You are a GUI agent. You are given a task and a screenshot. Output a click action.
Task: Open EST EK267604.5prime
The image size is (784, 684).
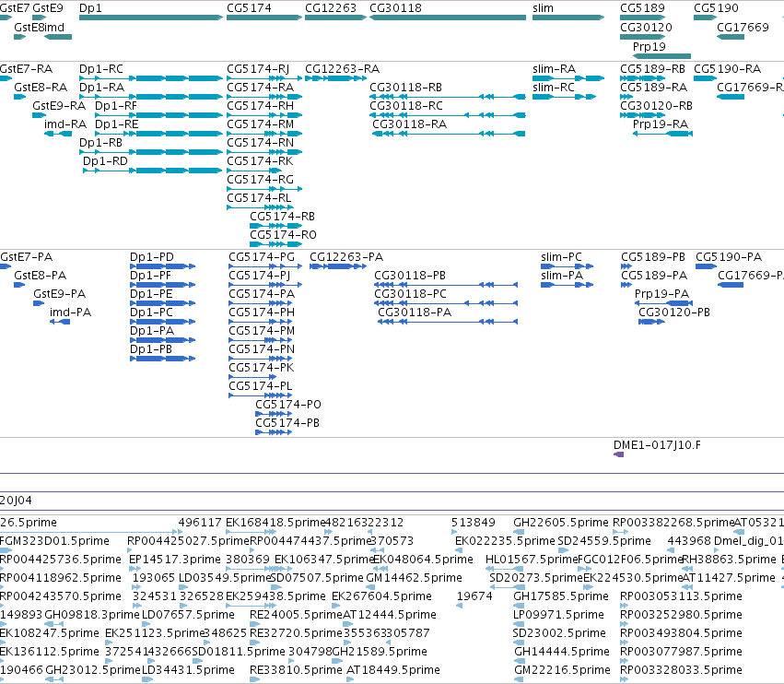click(335, 606)
